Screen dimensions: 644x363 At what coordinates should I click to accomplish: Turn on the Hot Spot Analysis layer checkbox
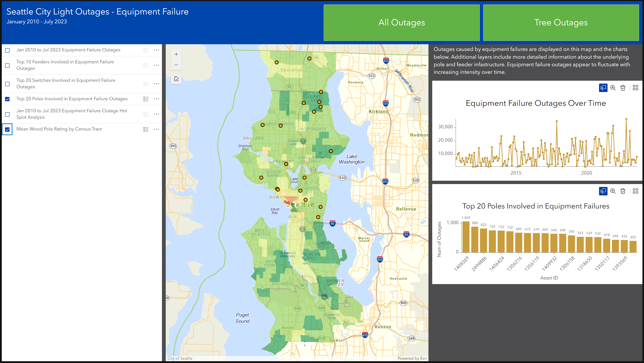[8, 114]
